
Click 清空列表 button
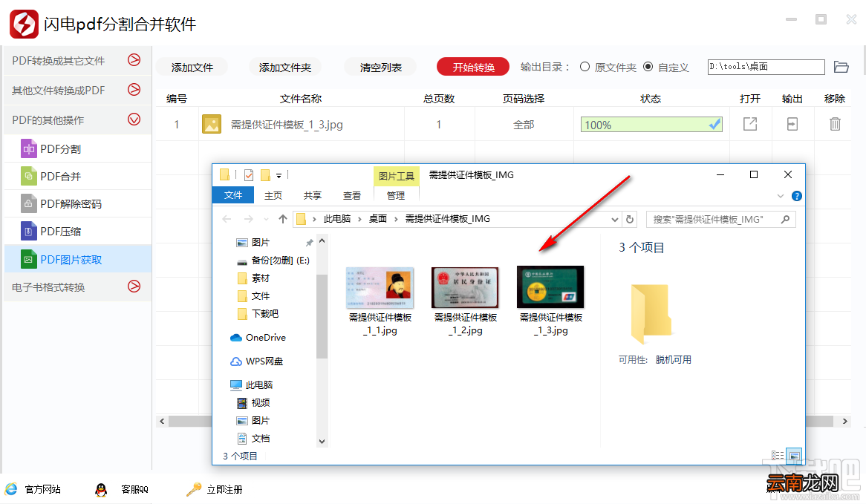[380, 68]
